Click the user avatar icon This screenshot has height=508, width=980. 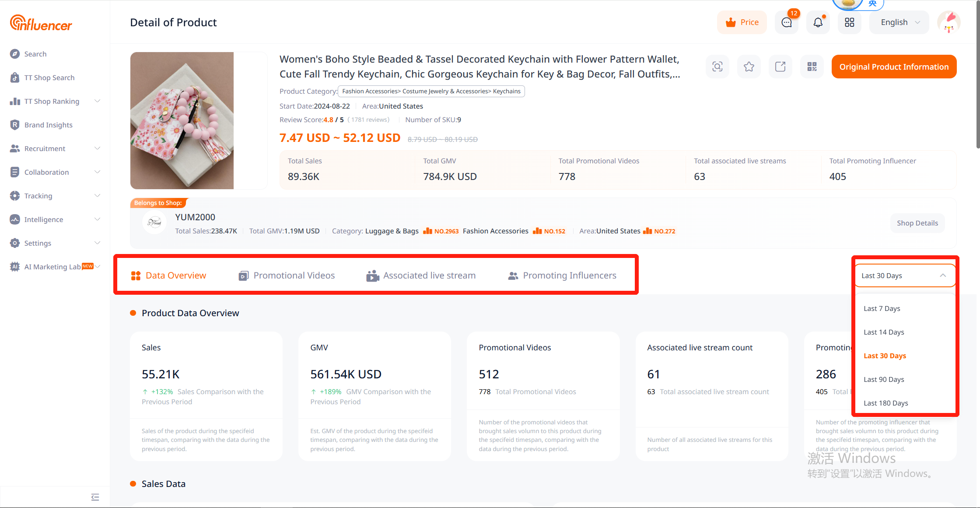pos(948,22)
